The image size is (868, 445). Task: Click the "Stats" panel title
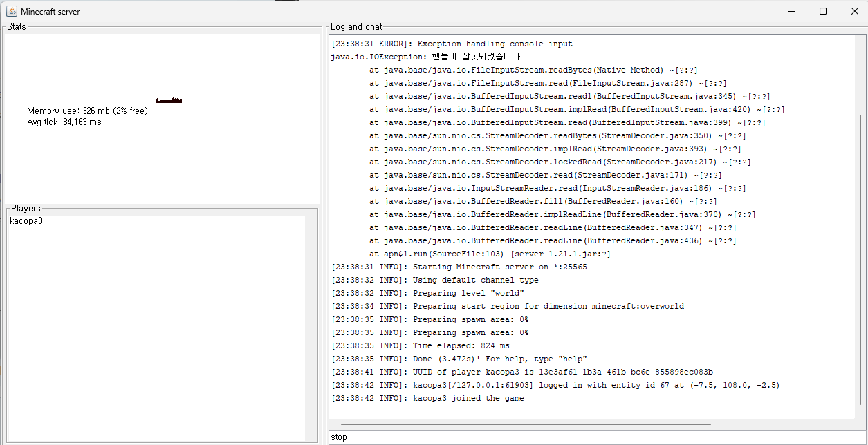tap(17, 26)
